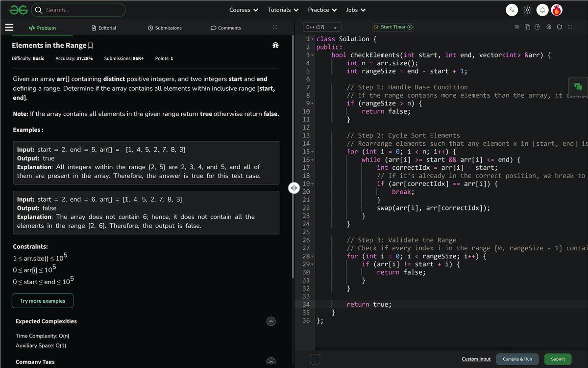The height and width of the screenshot is (368, 588).
Task: Click the 'Constraints:' heading
Action: [x=30, y=247]
